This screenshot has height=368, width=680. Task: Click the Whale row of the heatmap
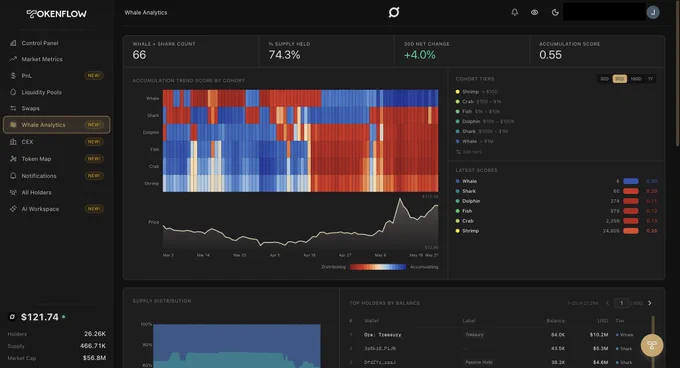pos(300,98)
